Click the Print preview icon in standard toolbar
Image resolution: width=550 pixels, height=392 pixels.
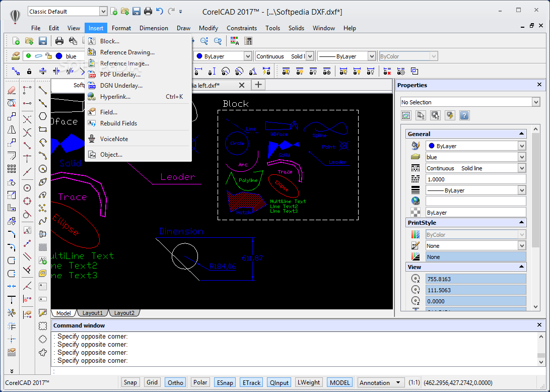click(x=73, y=41)
